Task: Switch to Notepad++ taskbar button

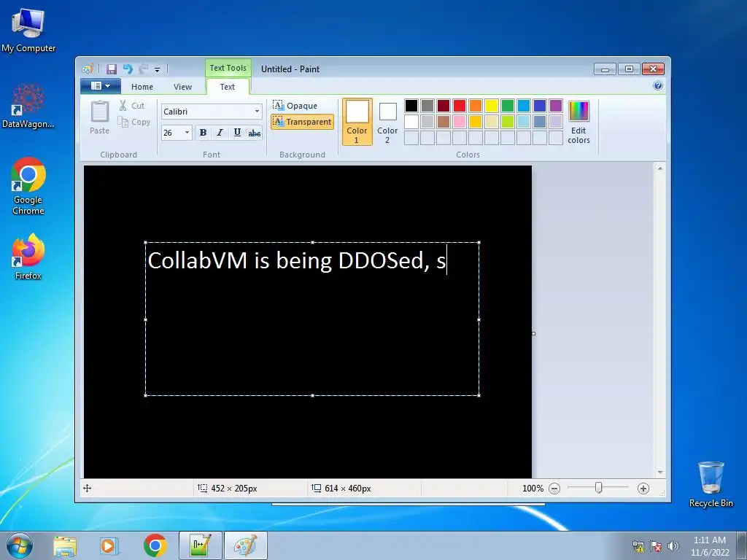Action: point(200,545)
